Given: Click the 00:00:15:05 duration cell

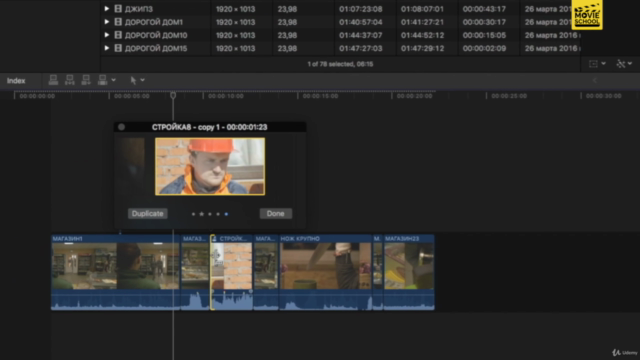Looking at the screenshot, I should pos(484,35).
